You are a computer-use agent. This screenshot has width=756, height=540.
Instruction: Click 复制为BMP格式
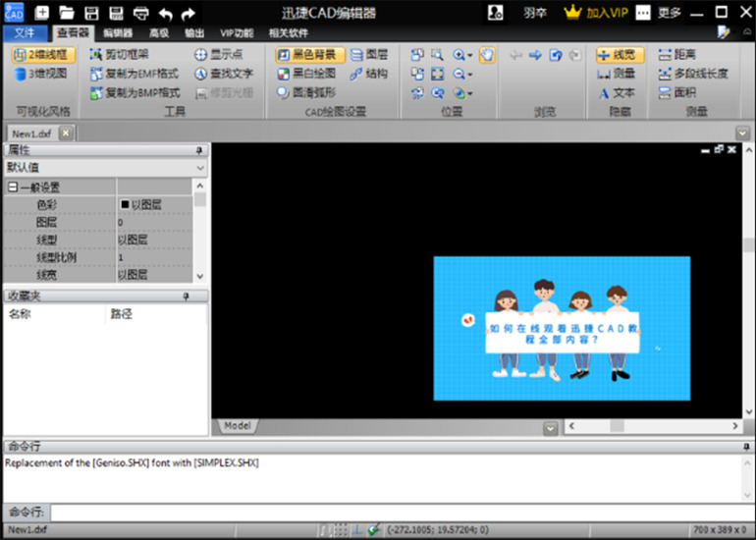point(135,92)
